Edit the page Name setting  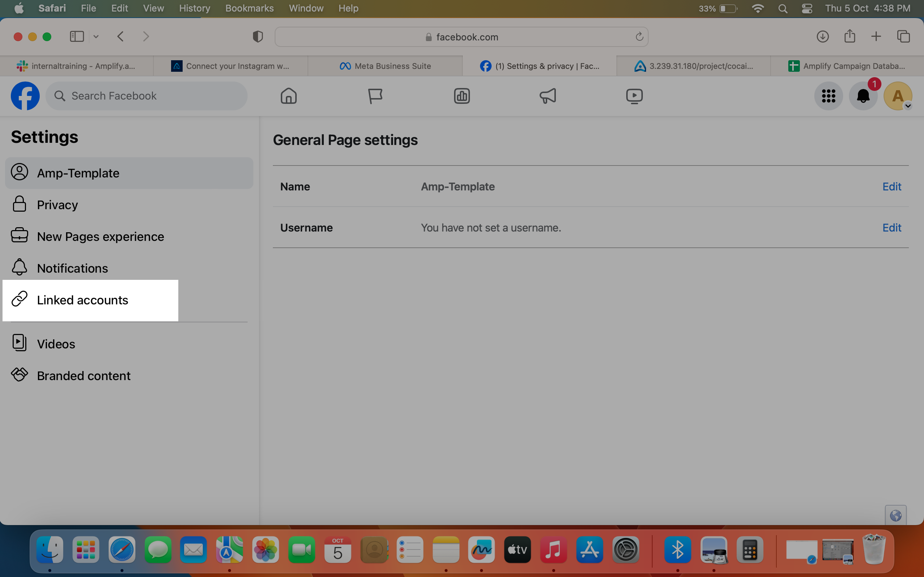[x=892, y=186]
